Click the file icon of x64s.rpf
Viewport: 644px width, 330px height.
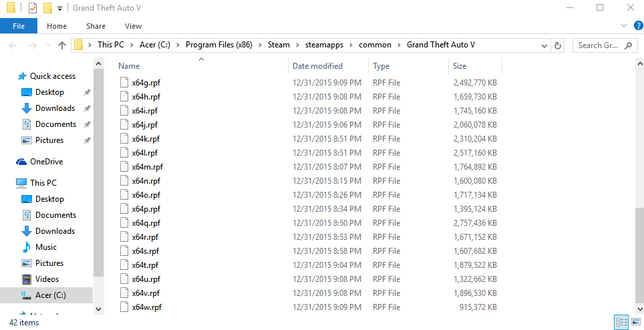tap(124, 251)
